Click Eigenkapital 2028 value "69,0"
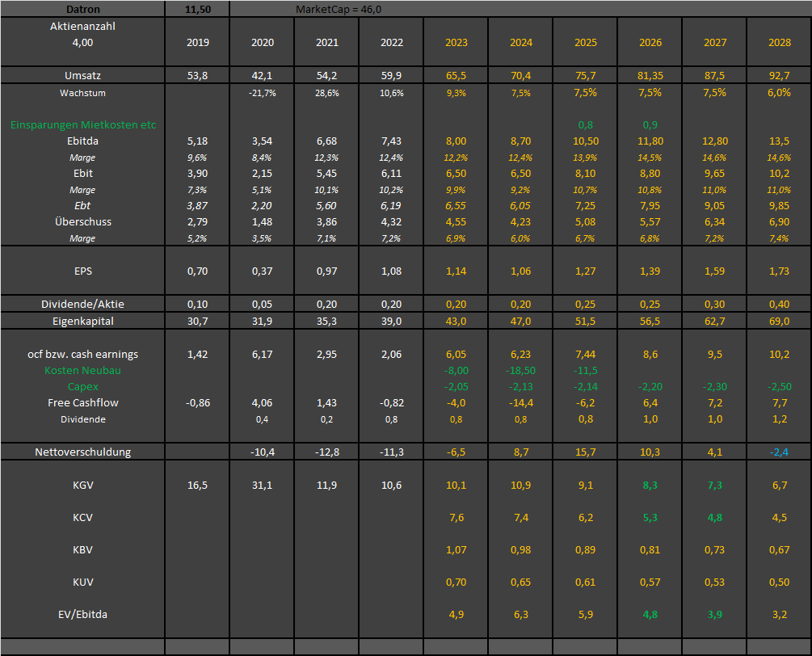The width and height of the screenshot is (812, 656). 780,321
